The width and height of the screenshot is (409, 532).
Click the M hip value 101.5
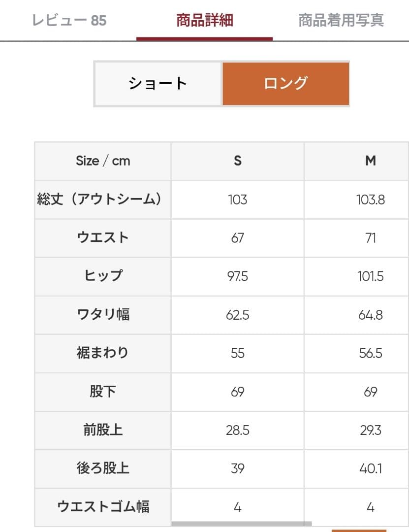[371, 276]
